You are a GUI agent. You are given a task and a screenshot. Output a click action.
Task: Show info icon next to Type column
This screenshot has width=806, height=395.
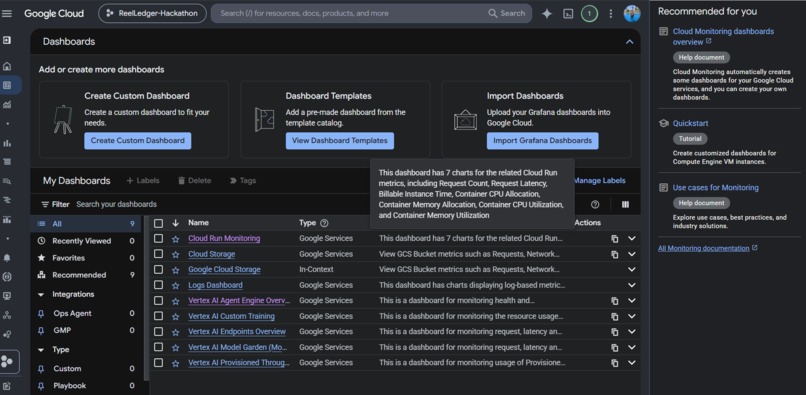click(x=324, y=223)
